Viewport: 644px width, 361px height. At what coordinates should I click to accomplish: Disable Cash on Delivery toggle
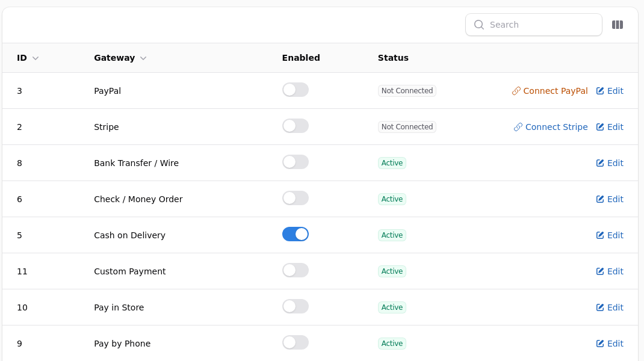296,235
